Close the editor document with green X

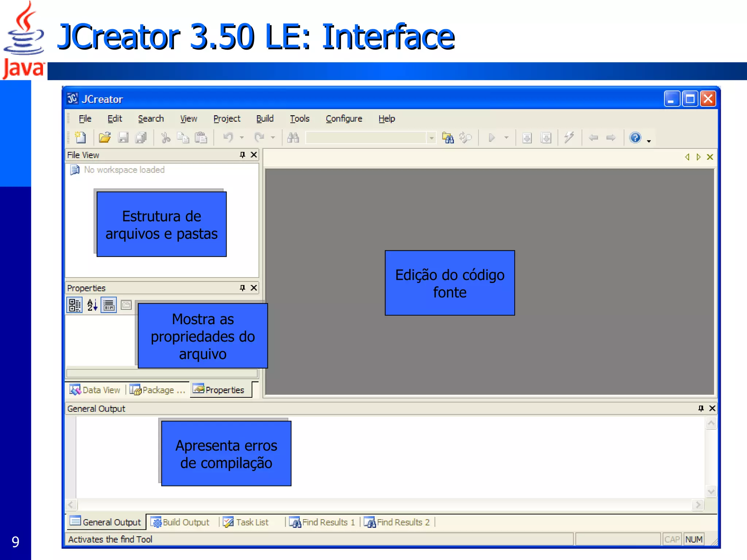coord(710,157)
